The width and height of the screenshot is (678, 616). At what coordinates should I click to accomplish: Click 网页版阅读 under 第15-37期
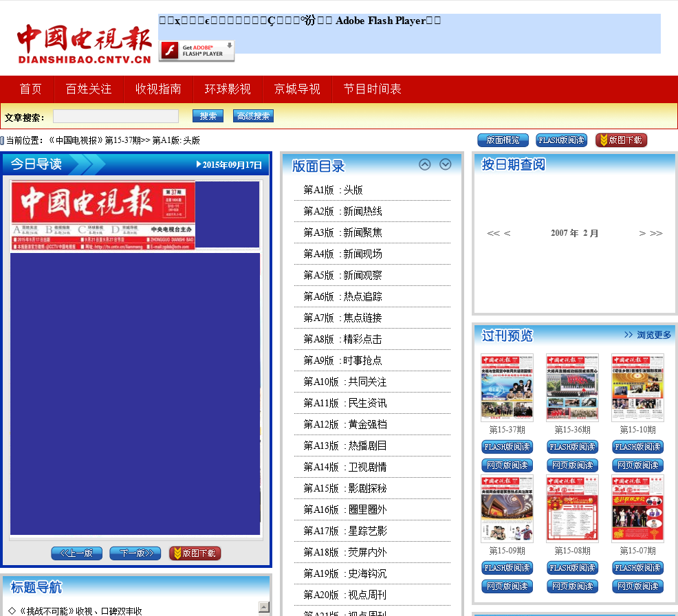[x=507, y=465]
